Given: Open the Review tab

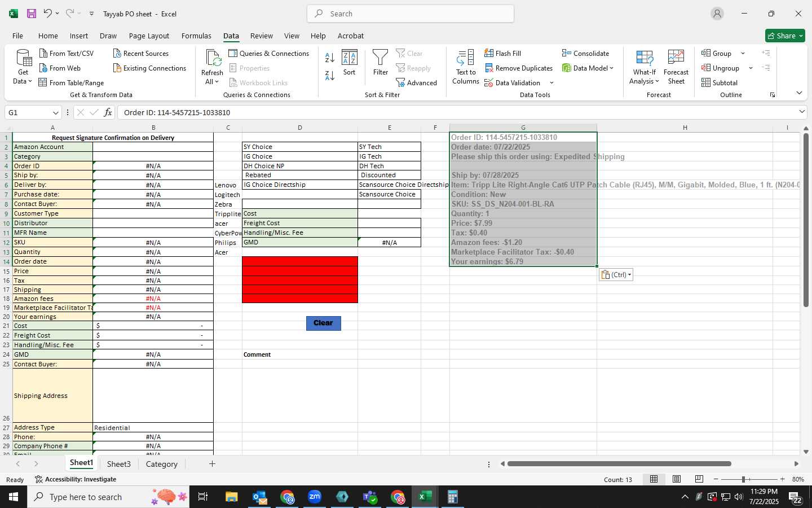Looking at the screenshot, I should click(262, 36).
